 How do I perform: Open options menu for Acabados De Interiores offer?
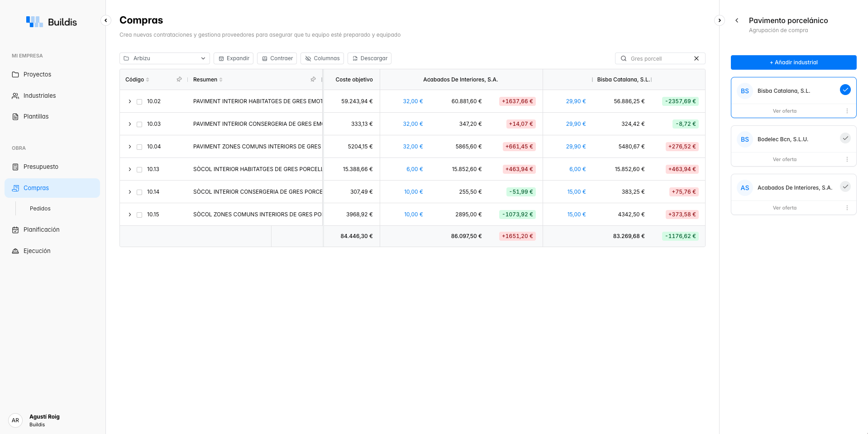tap(847, 208)
